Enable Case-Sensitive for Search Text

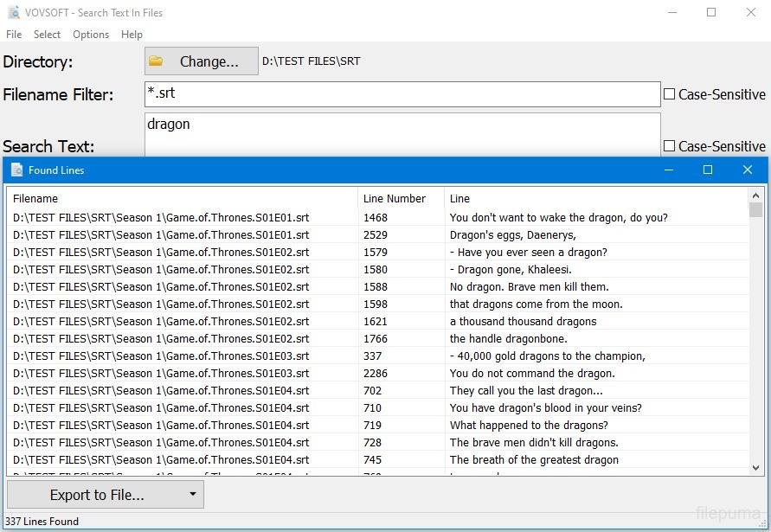[669, 146]
